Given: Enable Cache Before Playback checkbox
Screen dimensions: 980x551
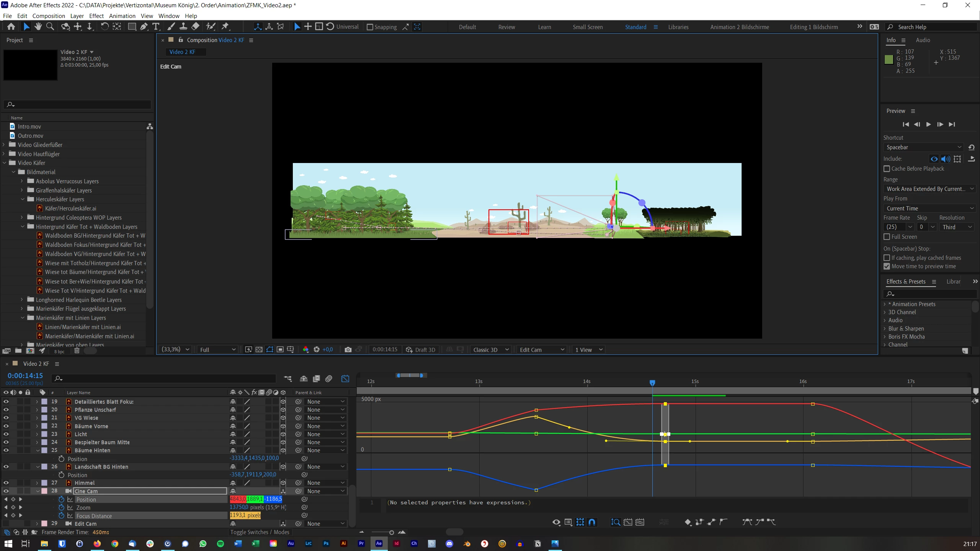Looking at the screenshot, I should click(x=887, y=169).
